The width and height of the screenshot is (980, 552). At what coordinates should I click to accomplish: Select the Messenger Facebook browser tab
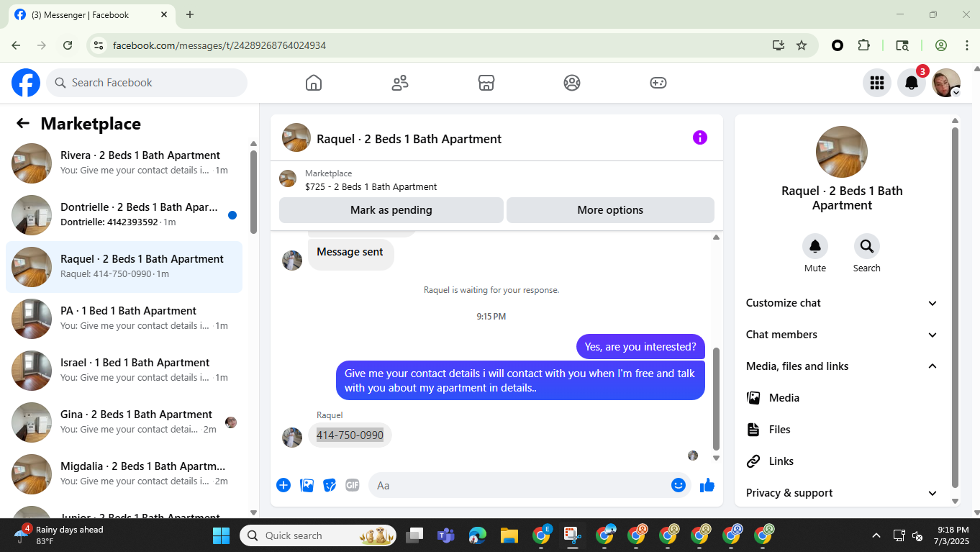(x=91, y=14)
